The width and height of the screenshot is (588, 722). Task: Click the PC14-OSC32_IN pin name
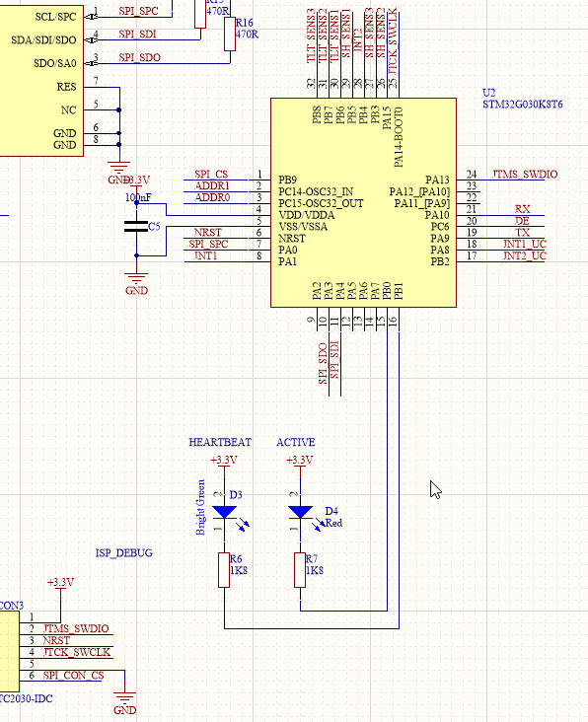click(x=316, y=191)
